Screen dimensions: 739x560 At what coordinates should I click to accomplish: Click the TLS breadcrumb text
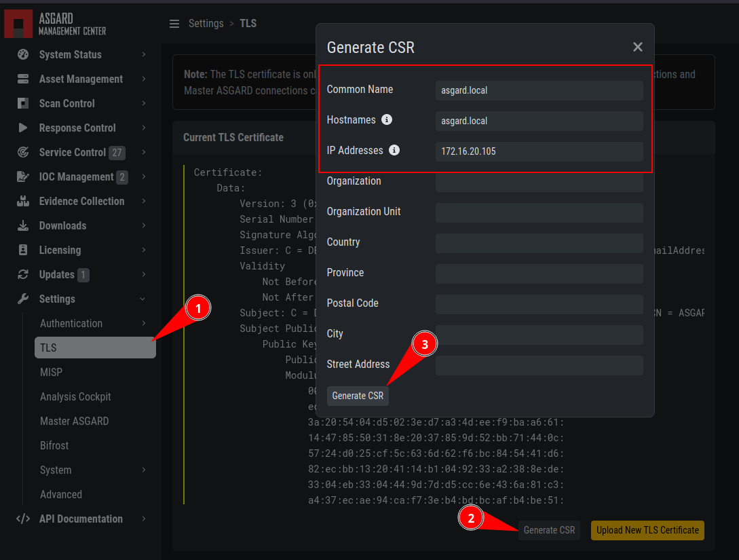click(x=248, y=24)
